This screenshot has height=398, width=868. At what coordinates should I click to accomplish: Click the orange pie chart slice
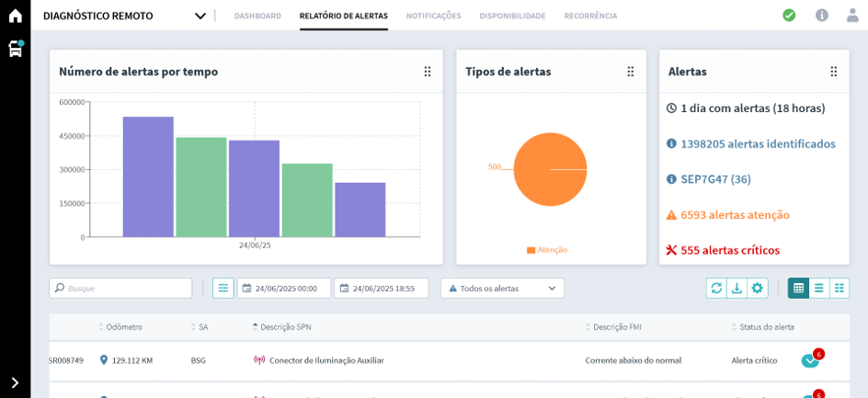coord(550,169)
